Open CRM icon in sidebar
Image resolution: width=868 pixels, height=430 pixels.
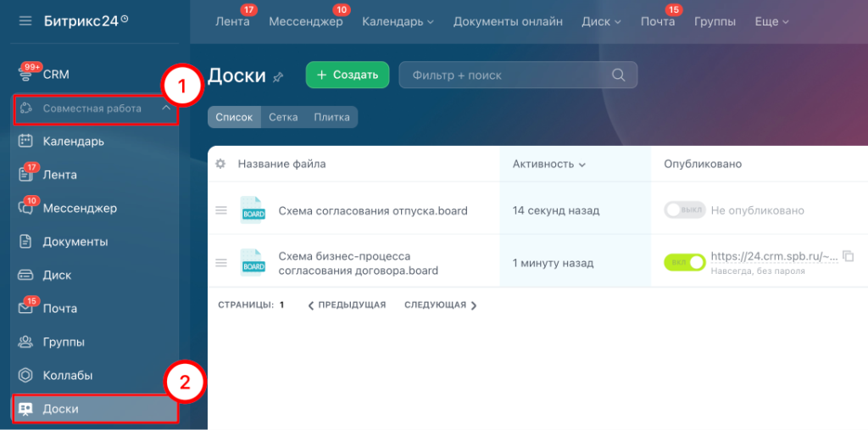pyautogui.click(x=26, y=75)
